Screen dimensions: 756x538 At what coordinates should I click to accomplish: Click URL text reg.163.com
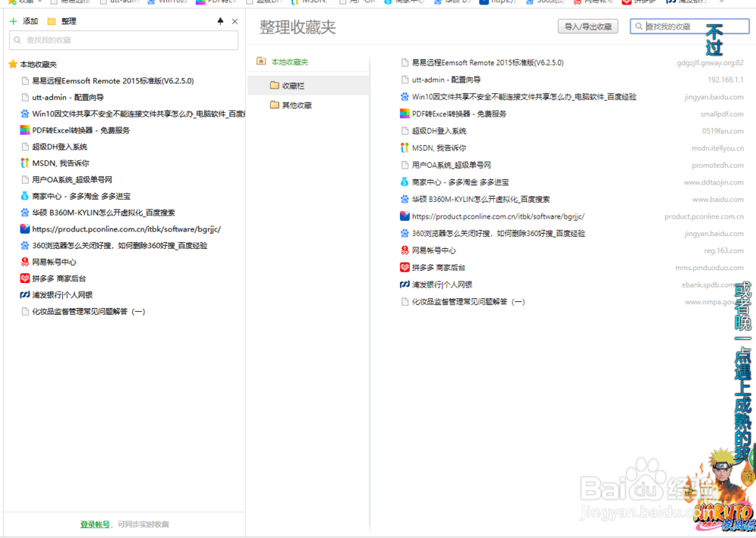[723, 250]
